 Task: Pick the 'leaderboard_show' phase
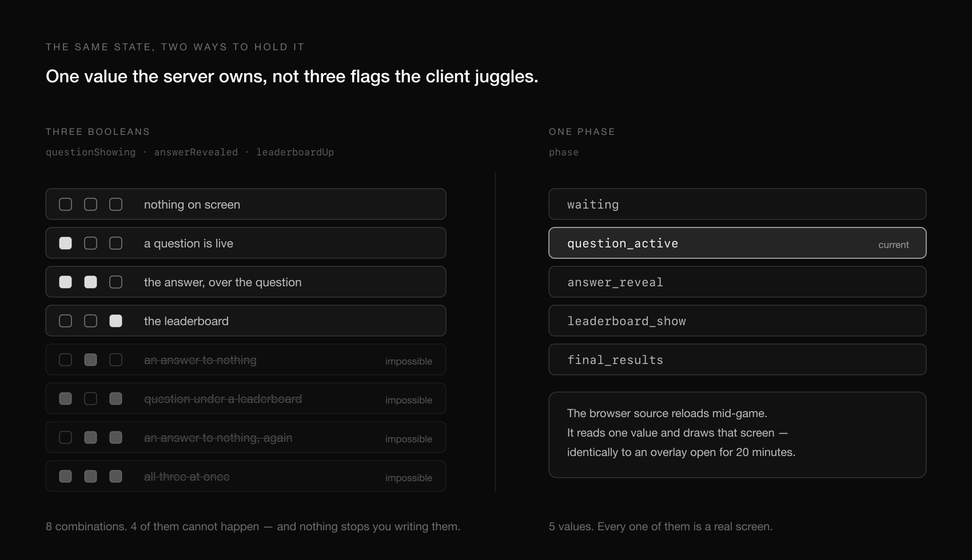[x=738, y=321]
